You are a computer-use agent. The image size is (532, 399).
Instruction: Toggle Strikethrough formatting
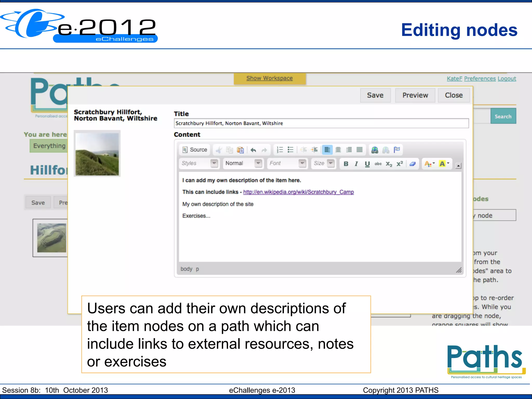(378, 164)
